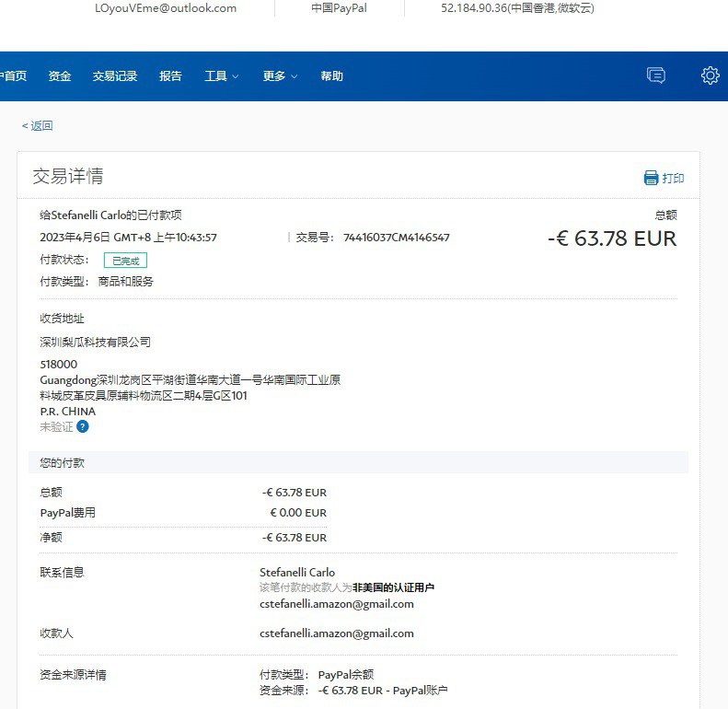
Task: Open the messages icon in the header
Action: pos(655,76)
